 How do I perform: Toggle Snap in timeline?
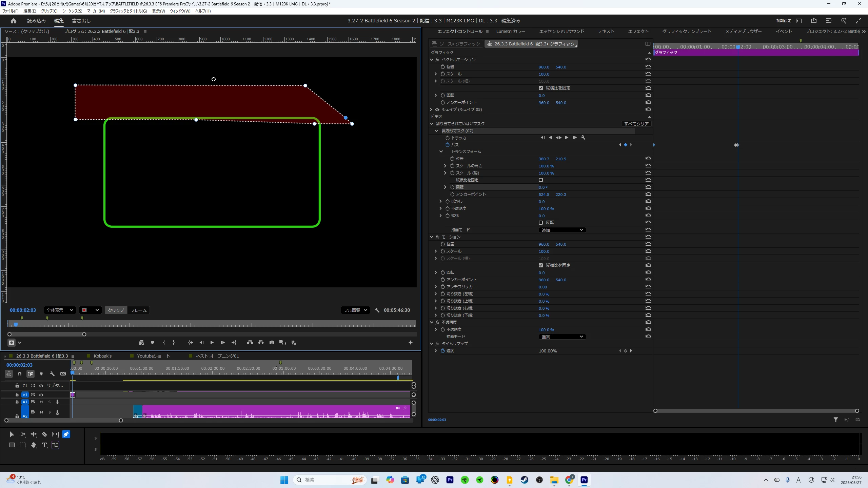pyautogui.click(x=20, y=374)
